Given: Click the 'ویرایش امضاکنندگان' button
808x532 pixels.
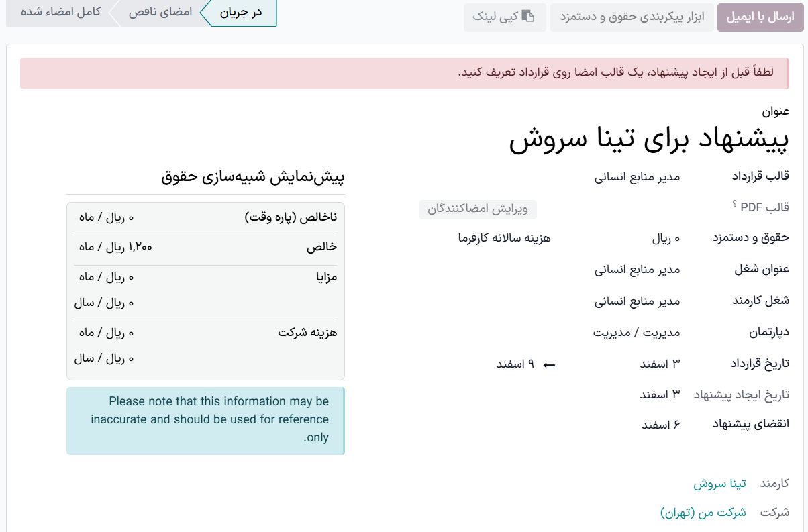Looking at the screenshot, I should [478, 209].
